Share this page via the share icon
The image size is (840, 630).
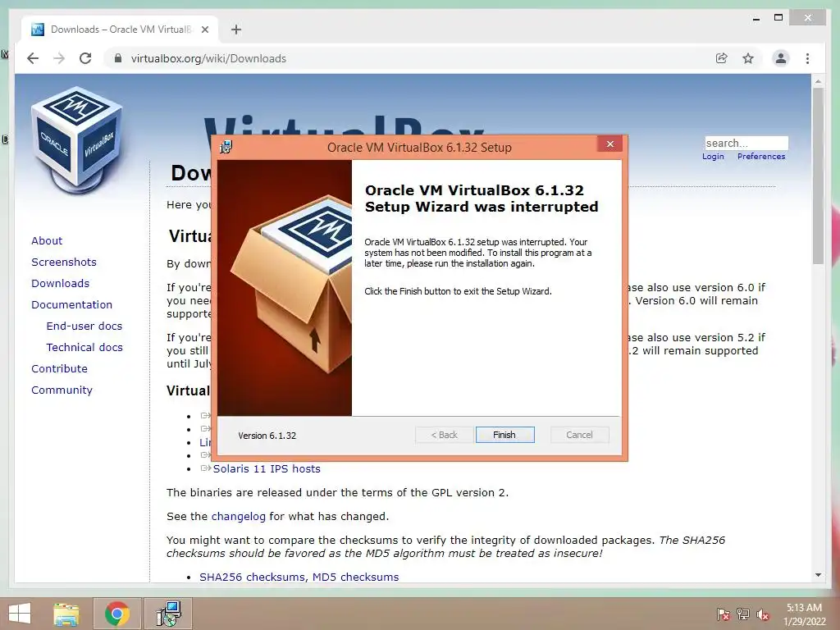pos(722,58)
